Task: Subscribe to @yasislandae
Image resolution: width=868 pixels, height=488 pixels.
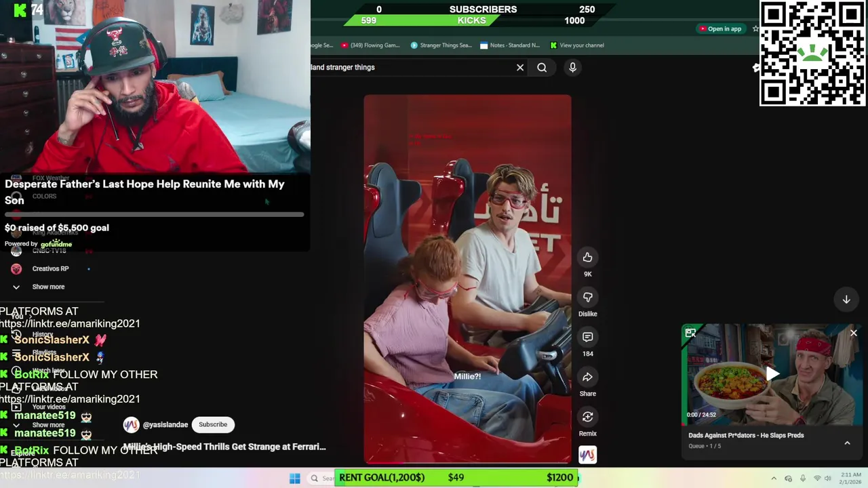Action: (213, 424)
